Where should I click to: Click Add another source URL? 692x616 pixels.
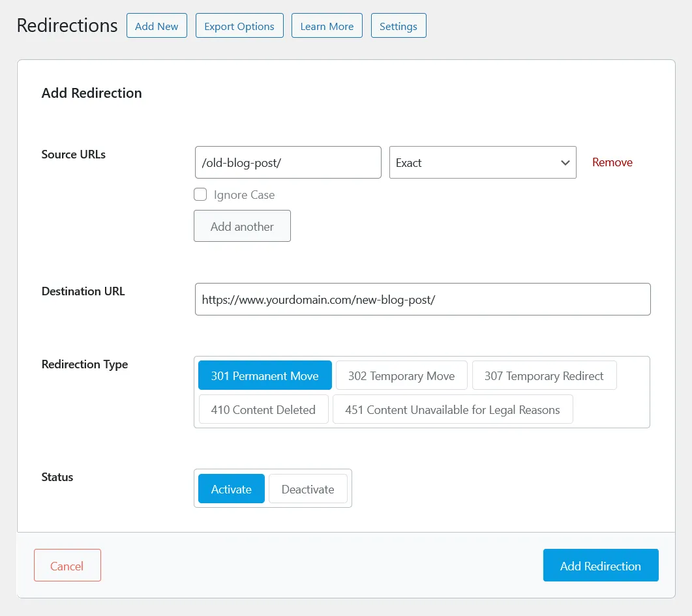[x=242, y=226]
